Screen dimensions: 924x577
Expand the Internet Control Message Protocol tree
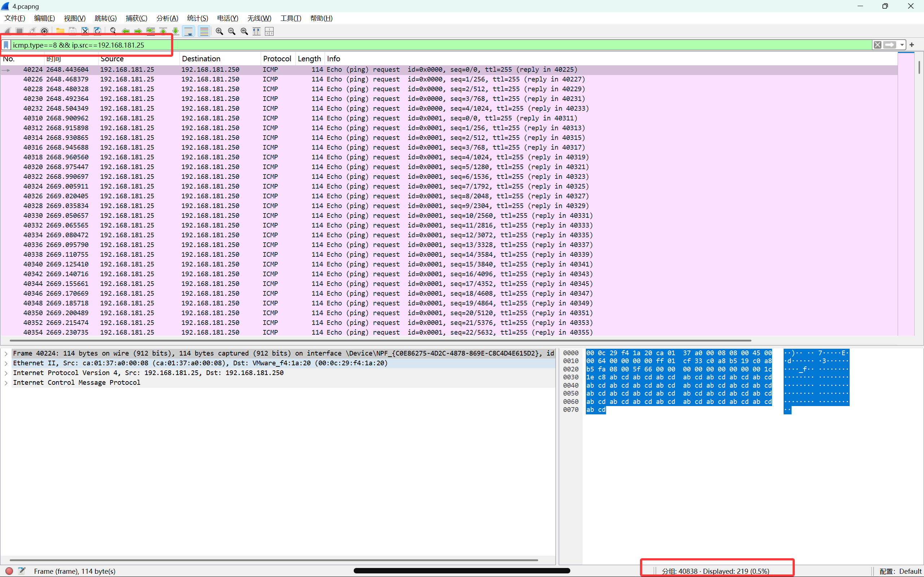click(6, 383)
